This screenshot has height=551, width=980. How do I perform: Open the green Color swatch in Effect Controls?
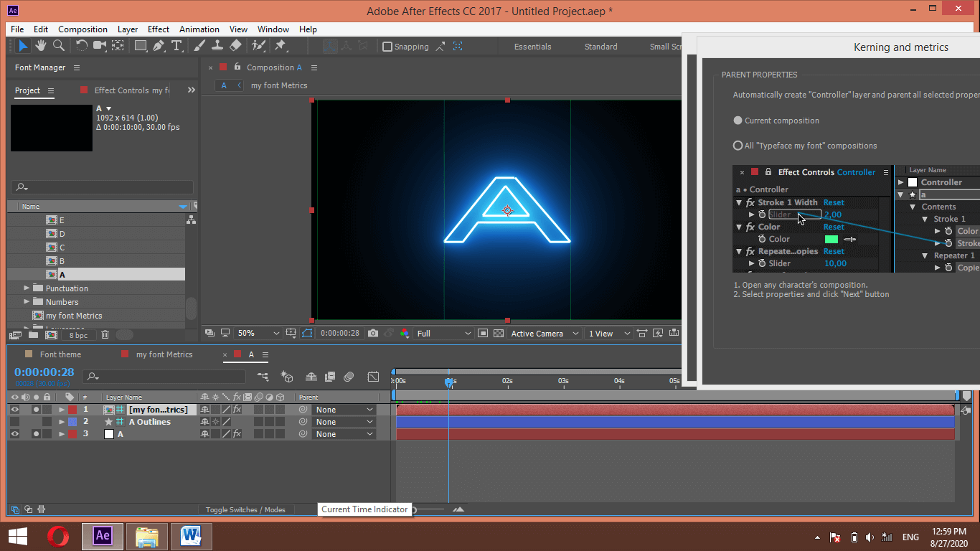(x=832, y=239)
